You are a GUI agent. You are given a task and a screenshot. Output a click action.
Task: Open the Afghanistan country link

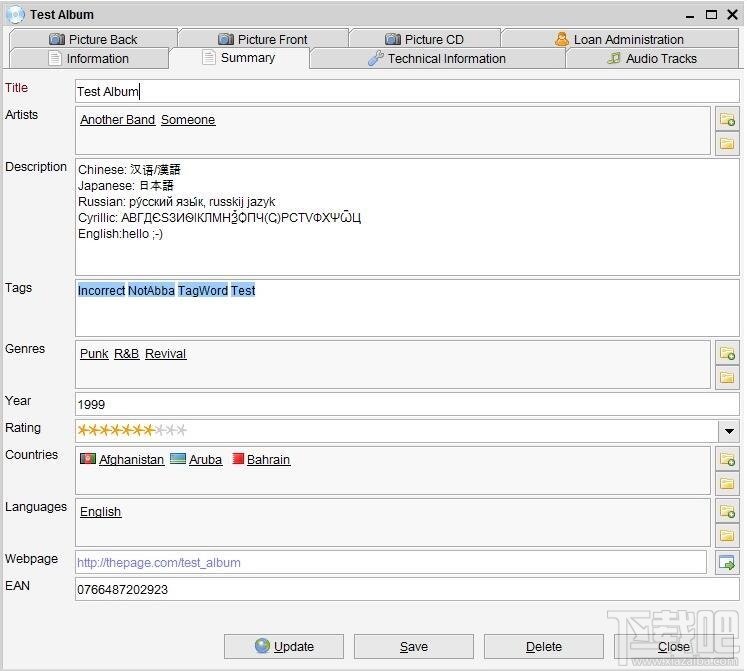[131, 459]
